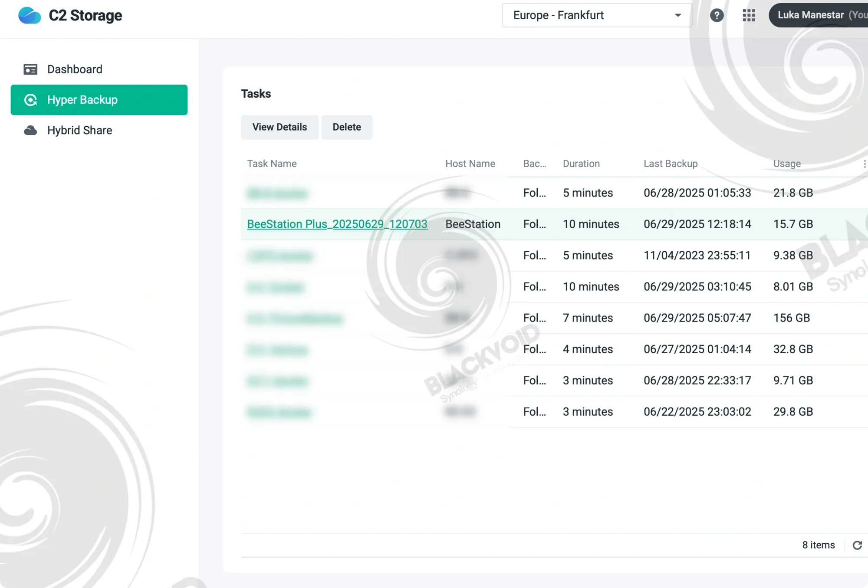Viewport: 868px width, 588px height.
Task: Click usage value 8.01 GB
Action: tap(793, 286)
